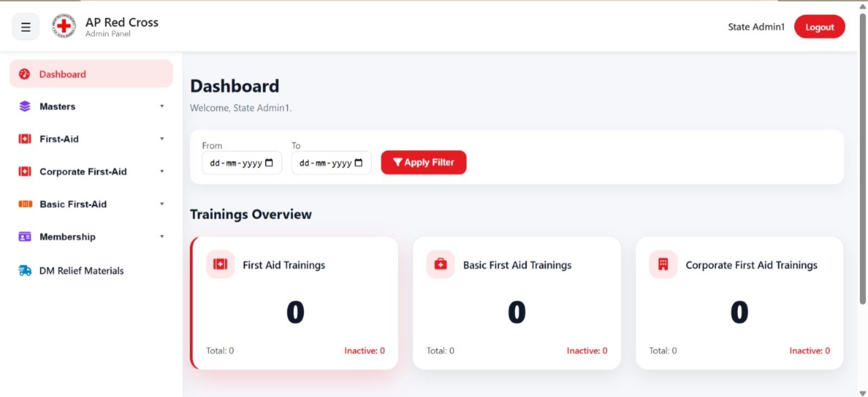The height and width of the screenshot is (397, 868).
Task: Click the Admin Panel subtitle
Action: (x=108, y=34)
